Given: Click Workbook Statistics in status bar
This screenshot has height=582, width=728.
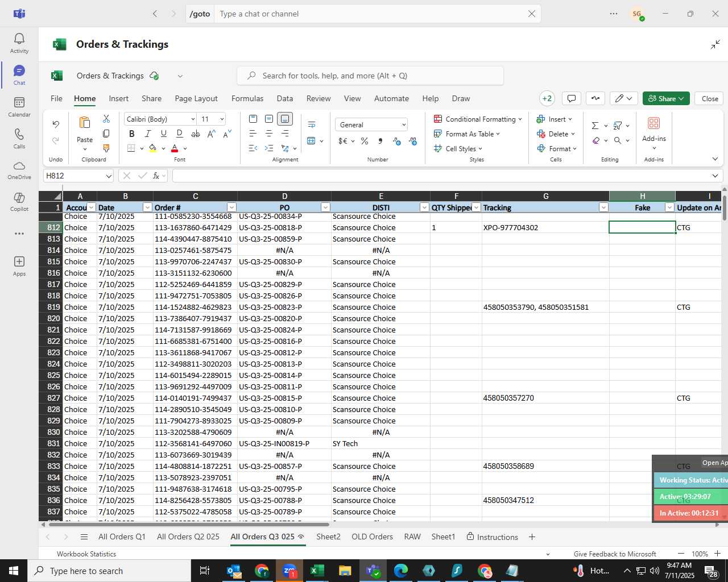Looking at the screenshot, I should [x=86, y=554].
